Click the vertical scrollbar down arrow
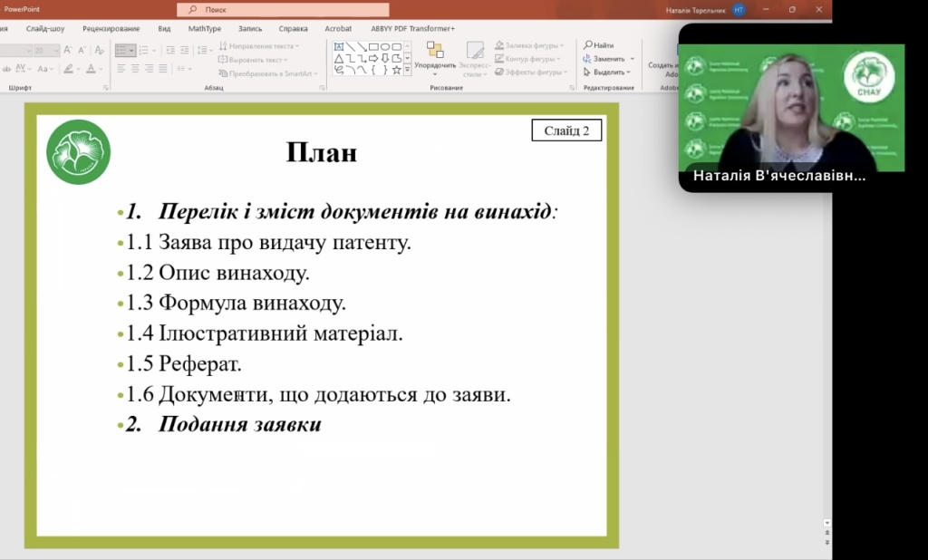This screenshot has height=560, width=928. coord(826,524)
